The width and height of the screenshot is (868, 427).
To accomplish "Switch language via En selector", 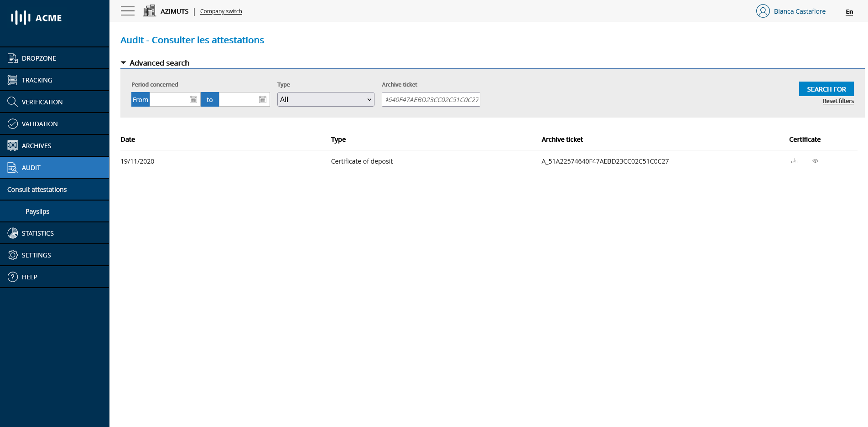I will tap(849, 12).
